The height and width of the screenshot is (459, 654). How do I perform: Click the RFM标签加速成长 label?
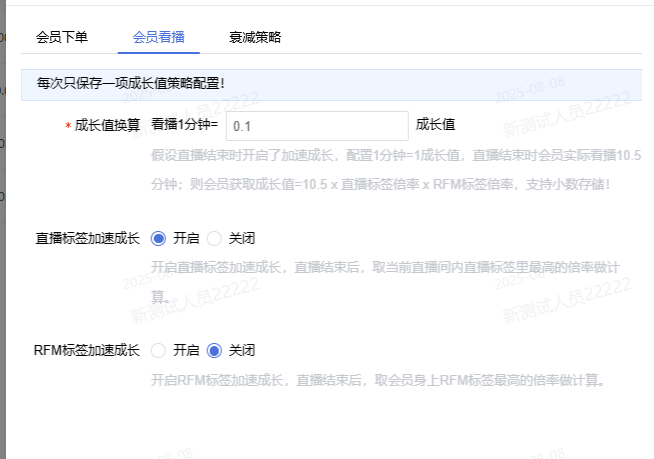[x=87, y=351]
